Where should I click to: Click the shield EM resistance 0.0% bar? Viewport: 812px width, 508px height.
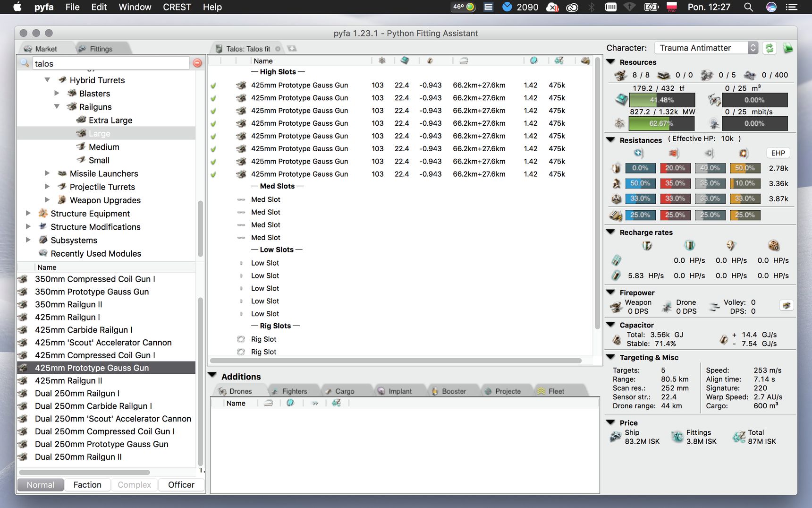pos(640,168)
